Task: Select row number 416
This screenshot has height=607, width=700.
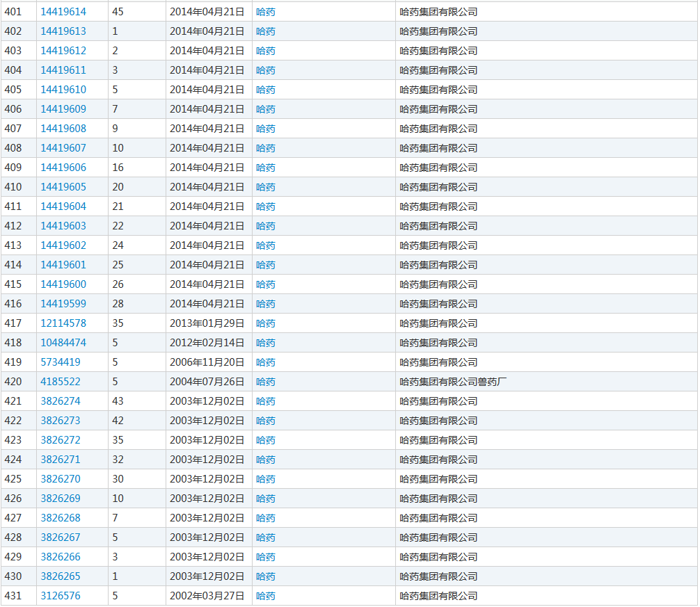Action: click(13, 304)
